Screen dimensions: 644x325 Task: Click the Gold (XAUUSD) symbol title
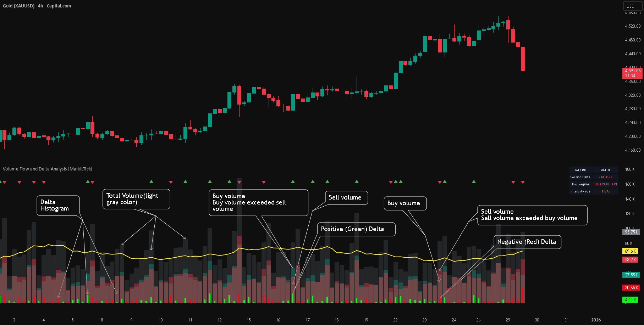pyautogui.click(x=18, y=6)
